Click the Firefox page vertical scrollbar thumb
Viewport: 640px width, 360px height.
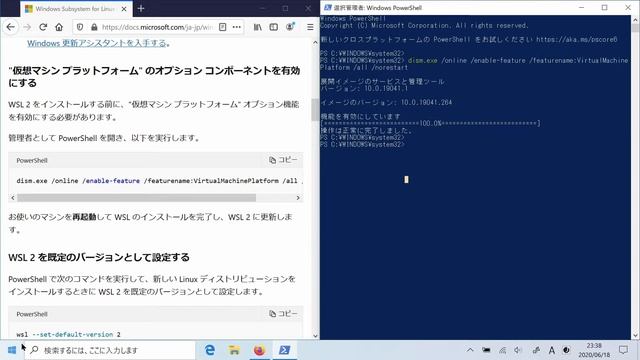[x=315, y=110]
